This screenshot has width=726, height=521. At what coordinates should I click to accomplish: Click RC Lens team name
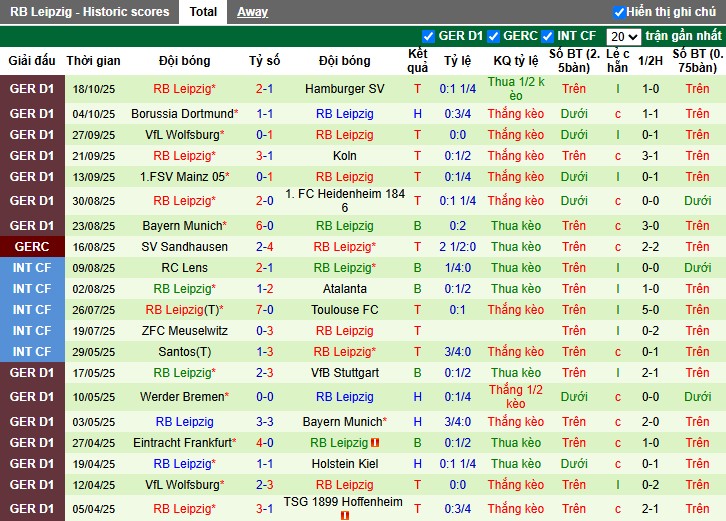[184, 268]
